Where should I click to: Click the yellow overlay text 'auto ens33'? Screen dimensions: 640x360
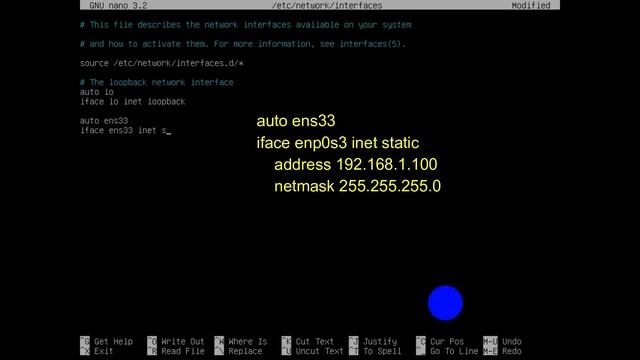click(296, 121)
